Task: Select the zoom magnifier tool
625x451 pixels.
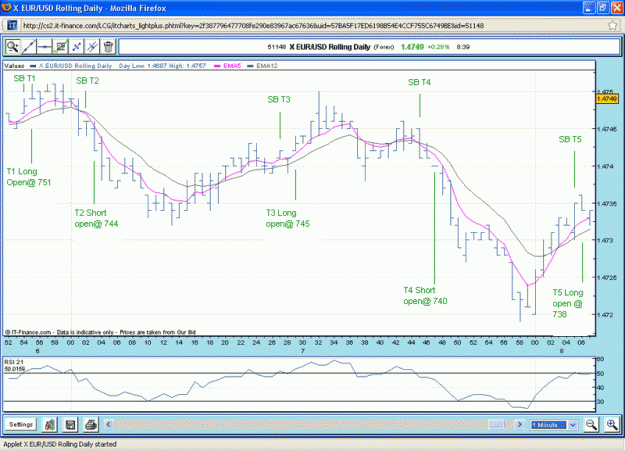Action: [x=12, y=47]
